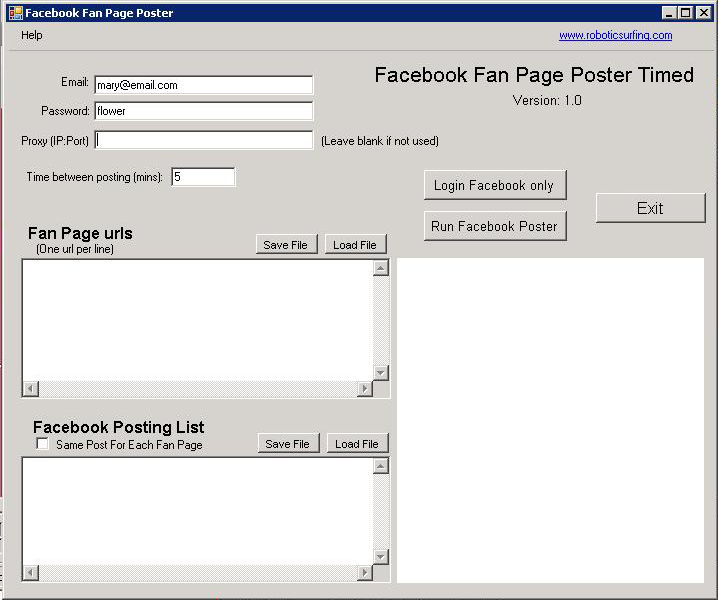Visit the www.roboticsurfing.com link
The height and width of the screenshot is (600, 718).
click(615, 35)
